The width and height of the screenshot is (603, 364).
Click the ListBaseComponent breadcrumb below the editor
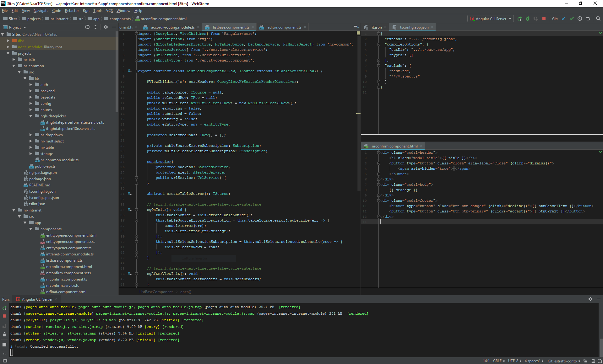(x=156, y=292)
